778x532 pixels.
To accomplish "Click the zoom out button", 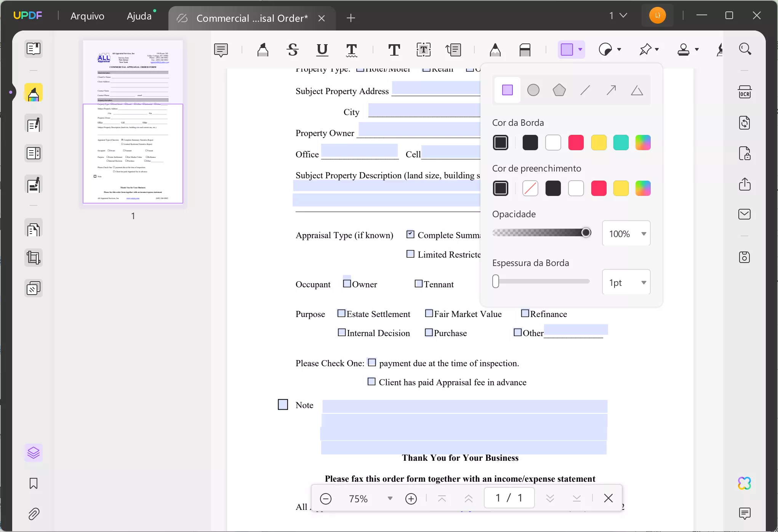I will pyautogui.click(x=326, y=498).
